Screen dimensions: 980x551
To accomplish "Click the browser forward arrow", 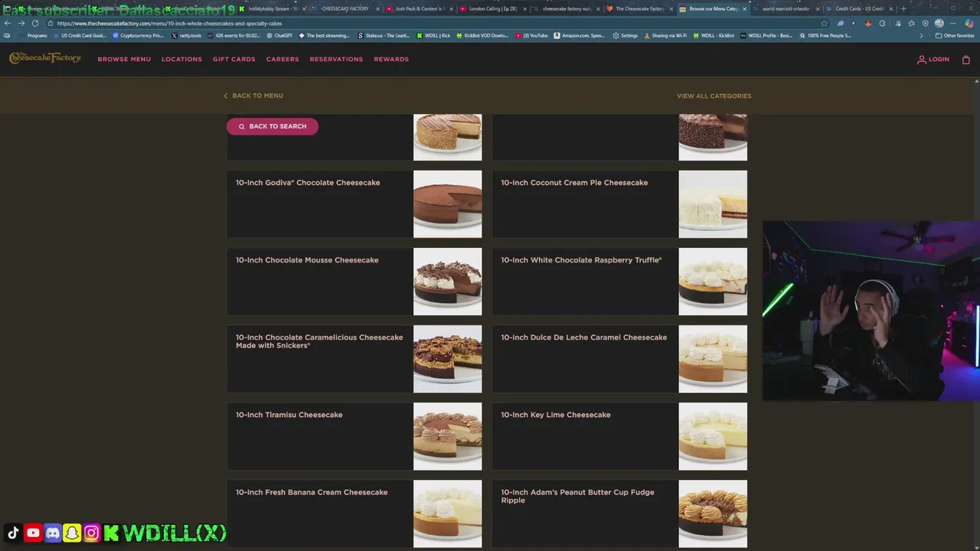I will (21, 23).
